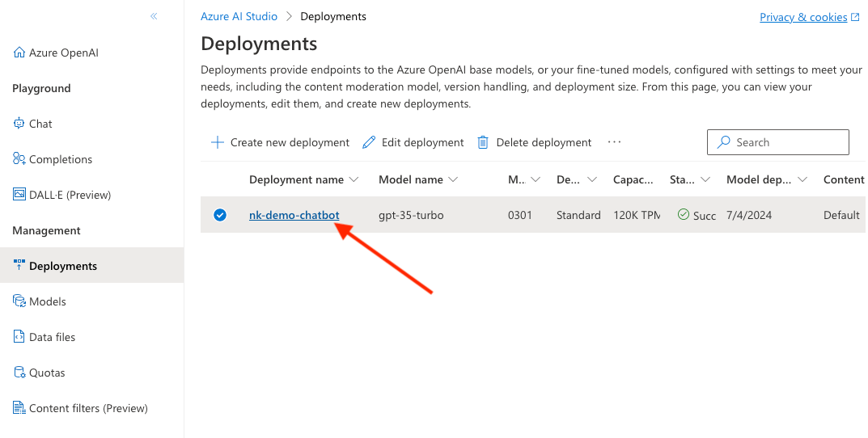
Task: Click the Quotas icon in sidebar
Action: tap(19, 373)
